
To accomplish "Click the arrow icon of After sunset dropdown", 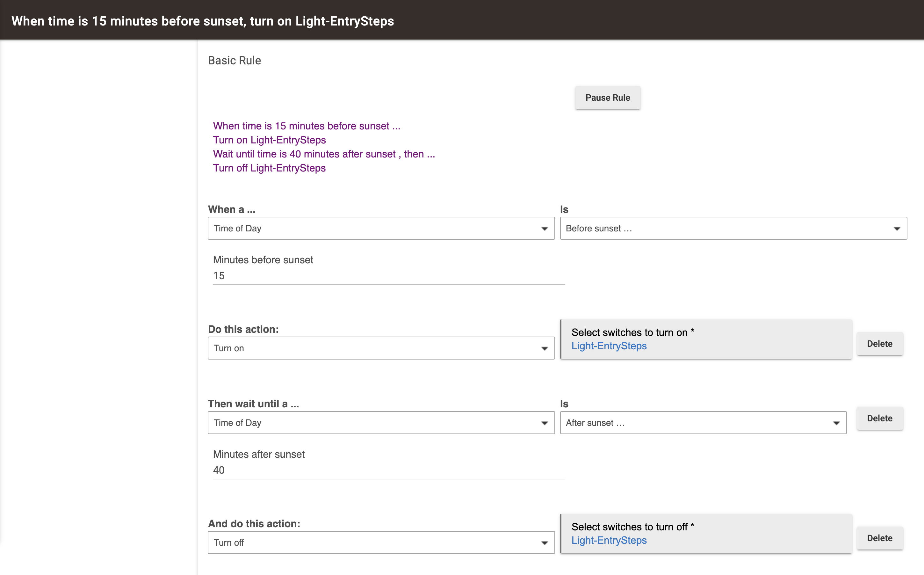I will pos(836,423).
